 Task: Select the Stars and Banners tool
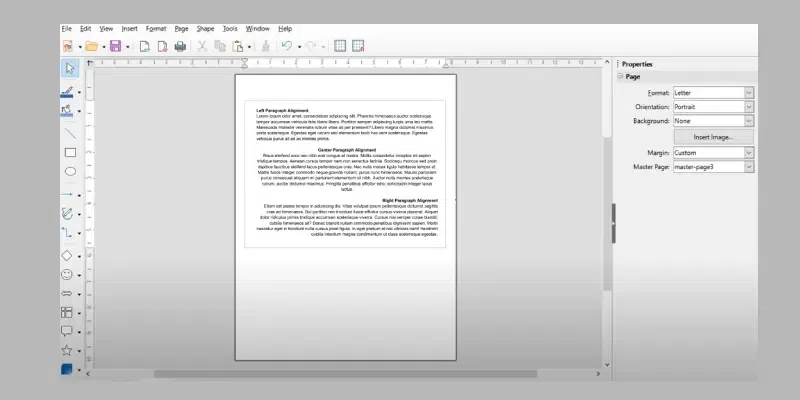[x=67, y=351]
